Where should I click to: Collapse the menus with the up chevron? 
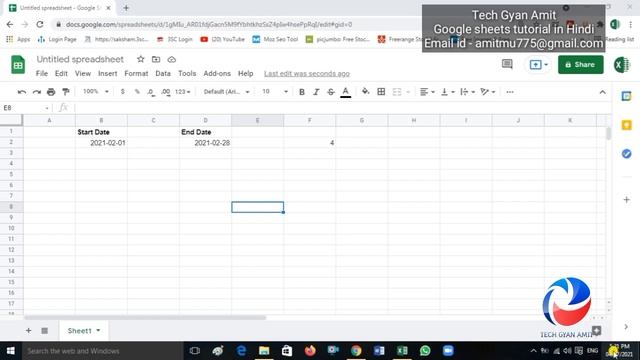click(602, 92)
